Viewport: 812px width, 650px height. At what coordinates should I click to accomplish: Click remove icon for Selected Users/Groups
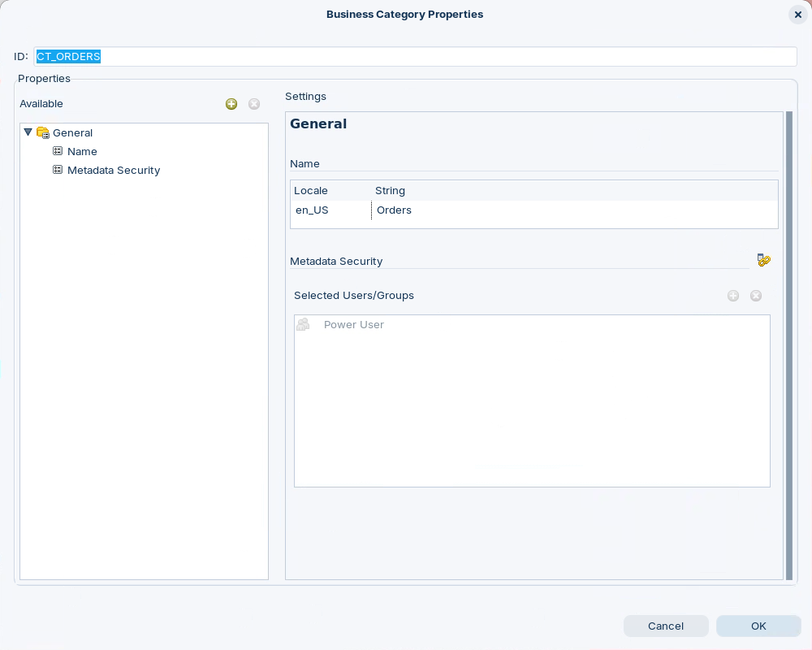pyautogui.click(x=756, y=296)
